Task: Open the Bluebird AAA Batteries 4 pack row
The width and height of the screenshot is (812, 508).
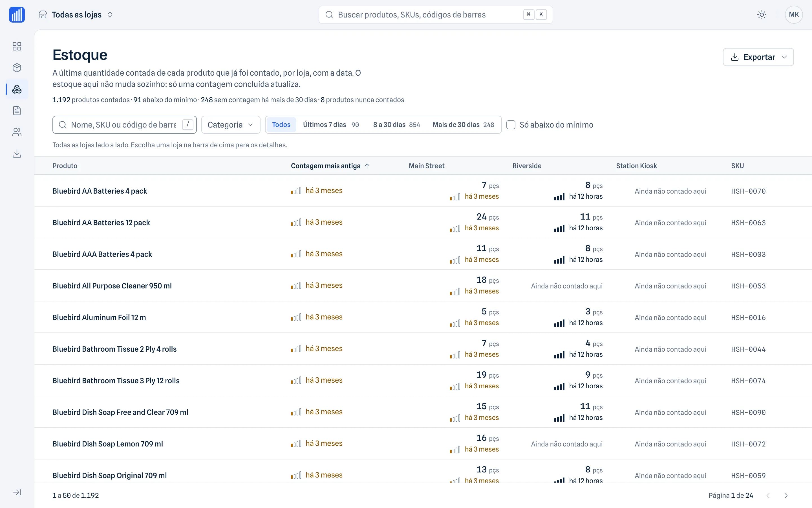Action: point(423,254)
